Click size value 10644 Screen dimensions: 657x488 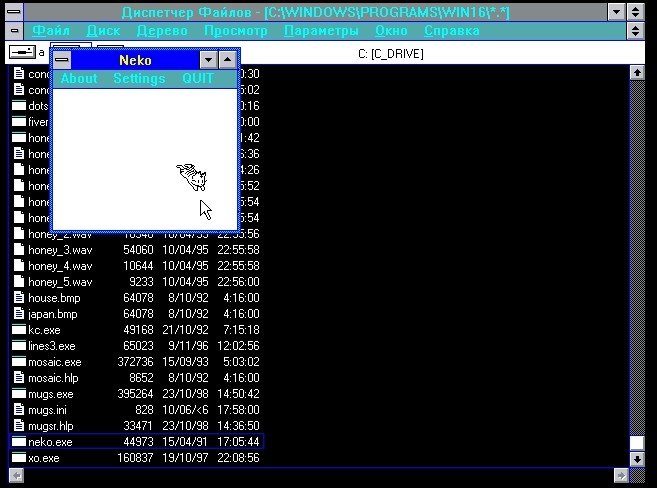[x=138, y=266]
